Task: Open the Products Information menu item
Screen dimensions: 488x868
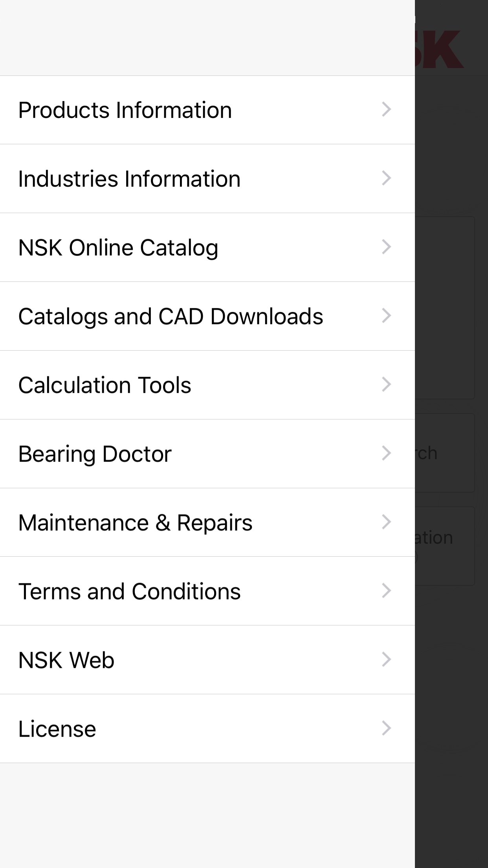Action: point(125,110)
